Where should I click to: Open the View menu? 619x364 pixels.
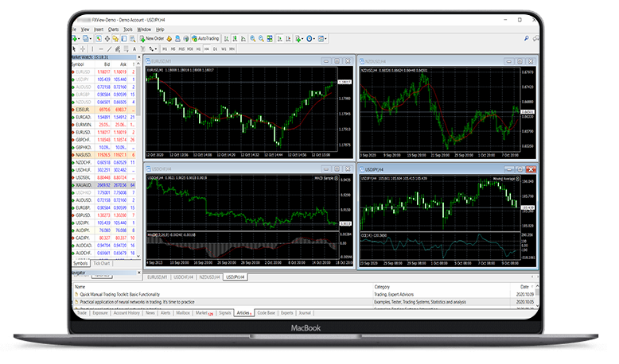pyautogui.click(x=85, y=29)
